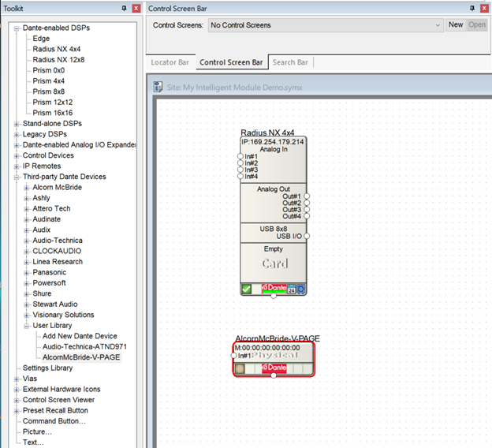Select Audio-Technica-ATND971 in User Library
Image resolution: width=492 pixels, height=448 pixels.
84,346
